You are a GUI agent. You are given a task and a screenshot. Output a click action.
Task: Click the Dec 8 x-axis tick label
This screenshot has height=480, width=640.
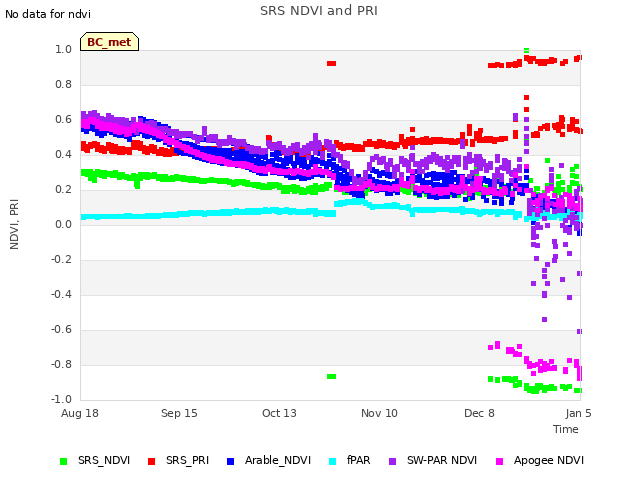[479, 413]
